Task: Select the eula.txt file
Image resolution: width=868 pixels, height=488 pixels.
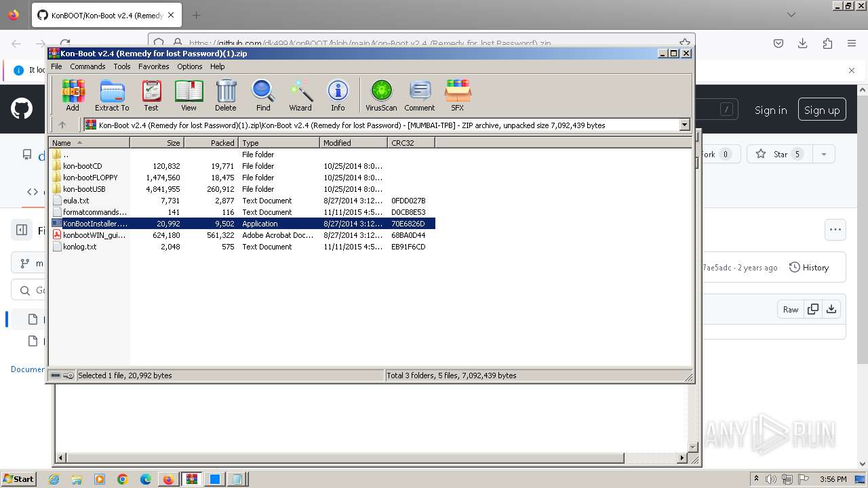Action: [242, 201]
